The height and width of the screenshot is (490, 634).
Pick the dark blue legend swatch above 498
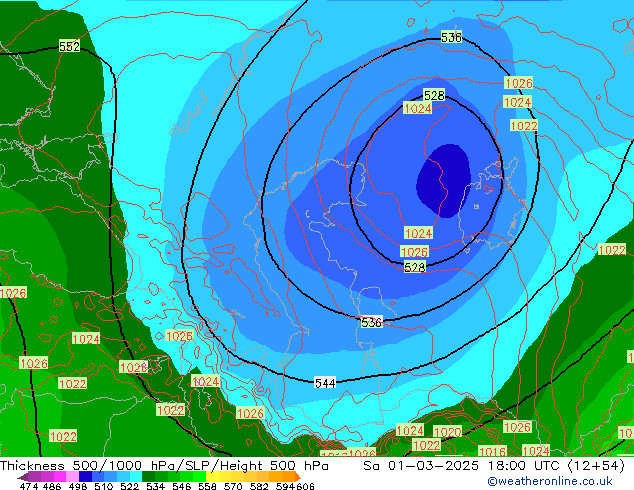point(85,476)
